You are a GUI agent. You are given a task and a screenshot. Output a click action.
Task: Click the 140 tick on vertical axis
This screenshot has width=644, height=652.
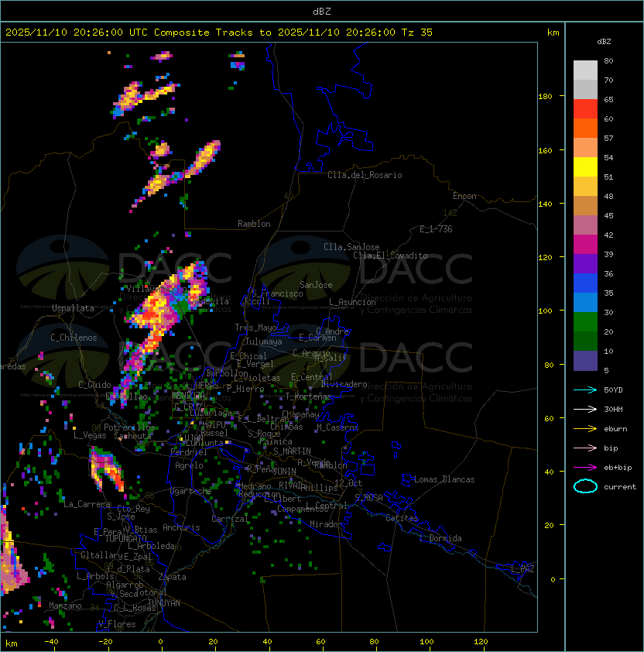click(x=545, y=204)
